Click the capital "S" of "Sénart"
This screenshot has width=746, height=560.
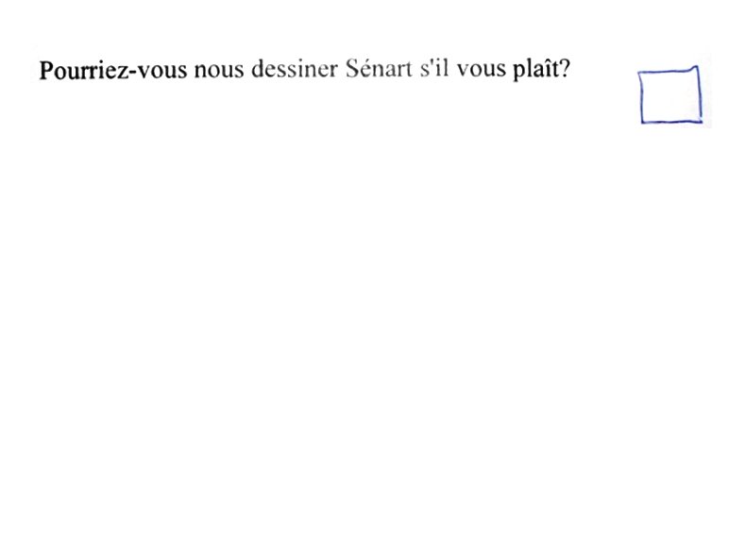(x=351, y=69)
